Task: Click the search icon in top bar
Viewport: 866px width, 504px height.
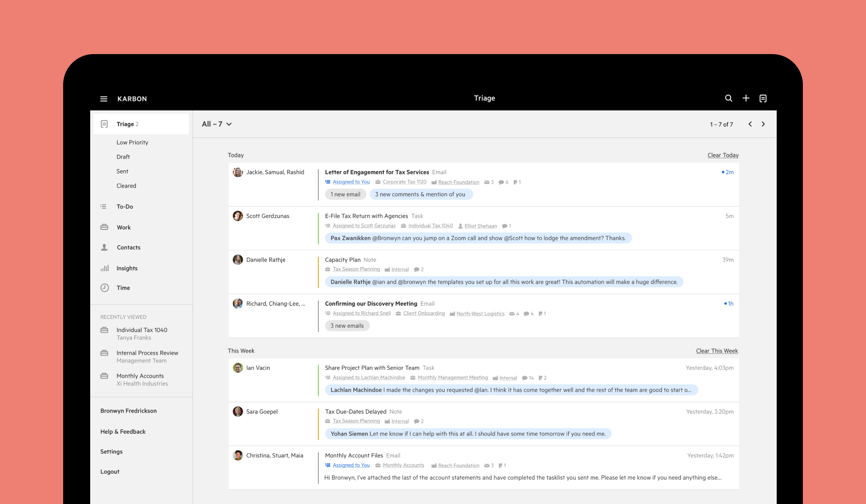Action: (x=728, y=98)
